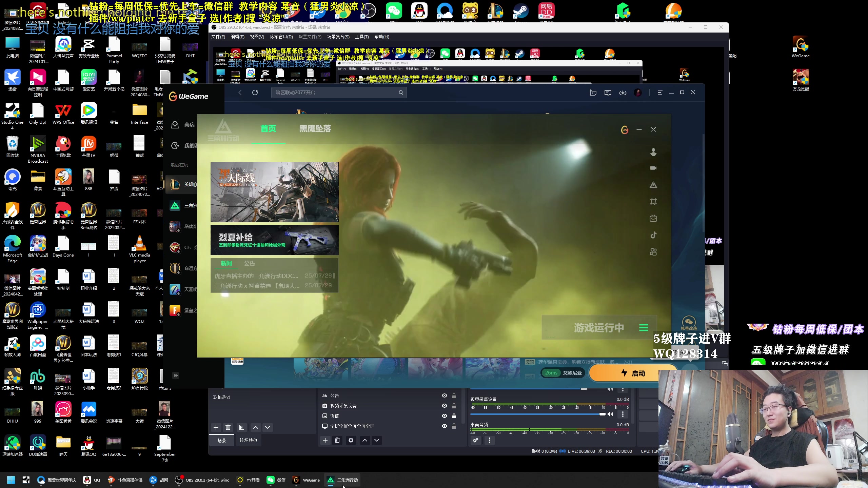Open the video camera icon in launcher sidebar
The height and width of the screenshot is (488, 868).
(x=653, y=168)
